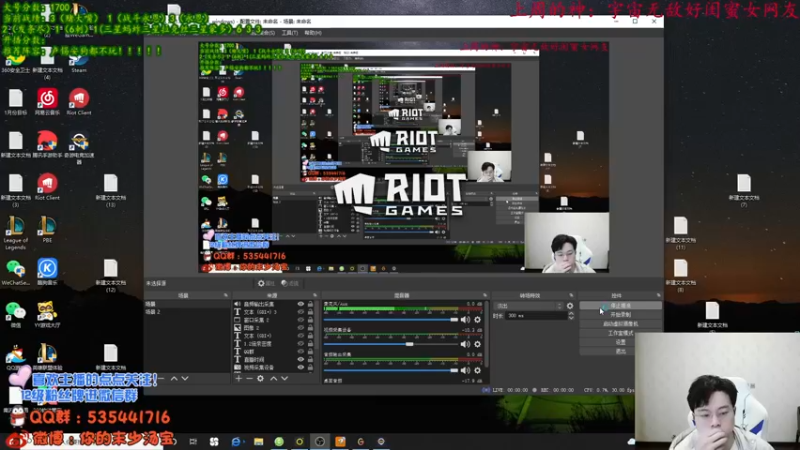Open 视频采集设备 mixer gear menu
Viewport: 800px width, 450px height.
pyautogui.click(x=478, y=344)
